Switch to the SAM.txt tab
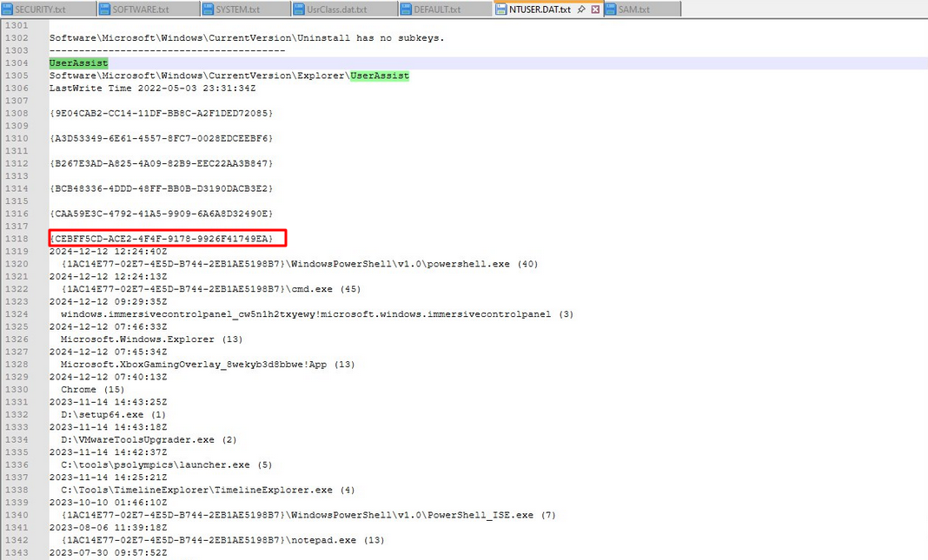This screenshot has height=560, width=928. click(634, 10)
